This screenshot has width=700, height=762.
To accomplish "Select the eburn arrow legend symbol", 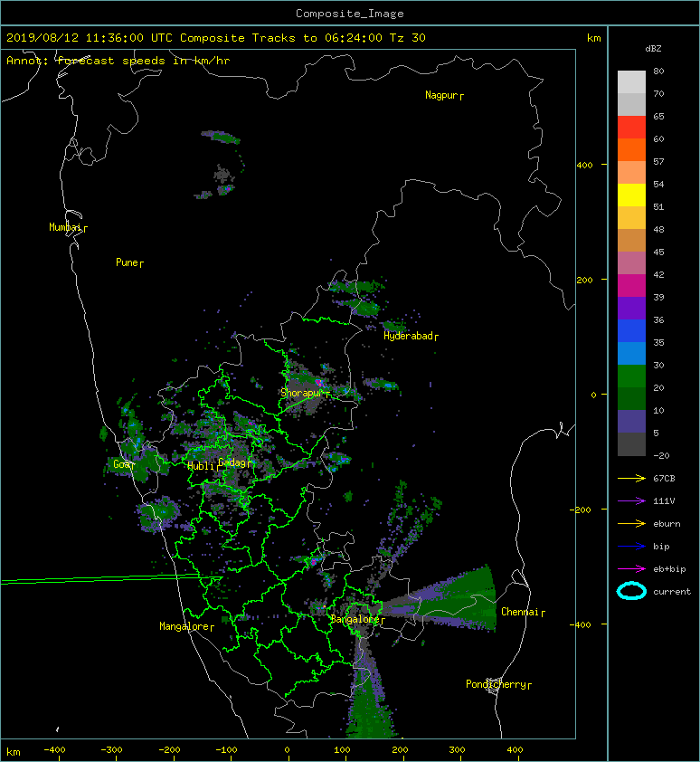I will pos(631,523).
